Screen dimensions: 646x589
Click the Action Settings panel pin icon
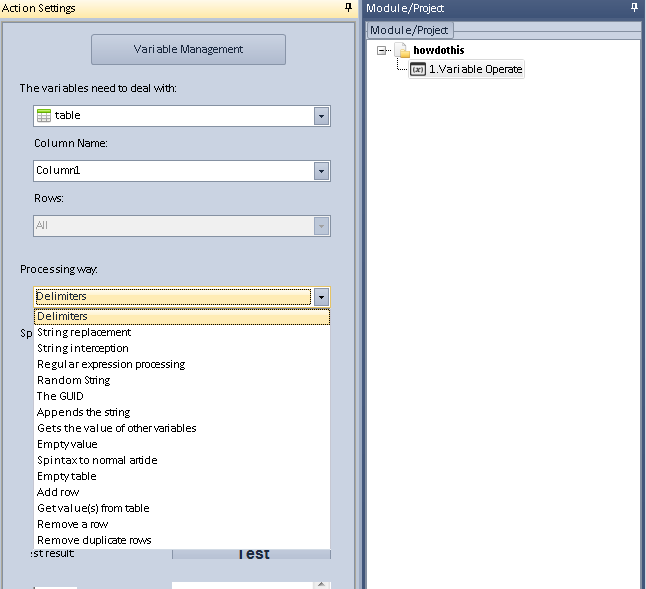pyautogui.click(x=348, y=7)
